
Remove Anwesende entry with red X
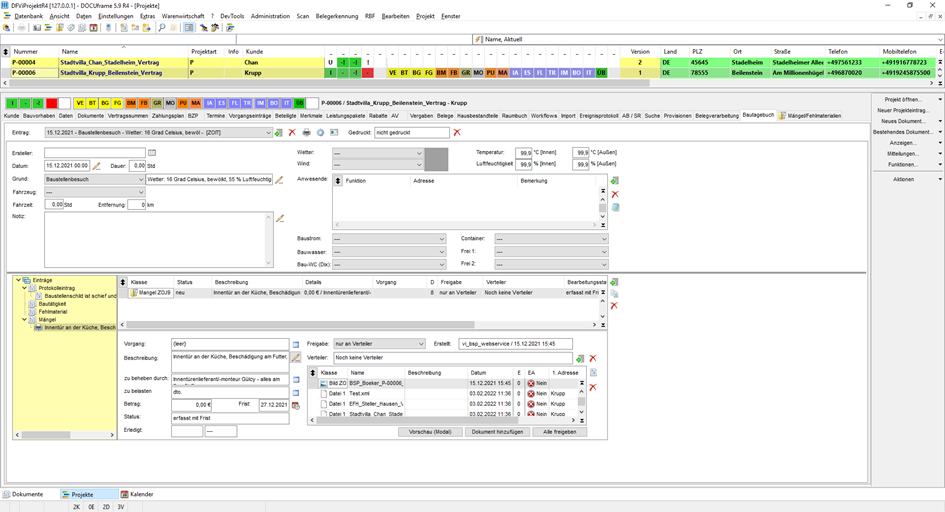click(x=615, y=194)
